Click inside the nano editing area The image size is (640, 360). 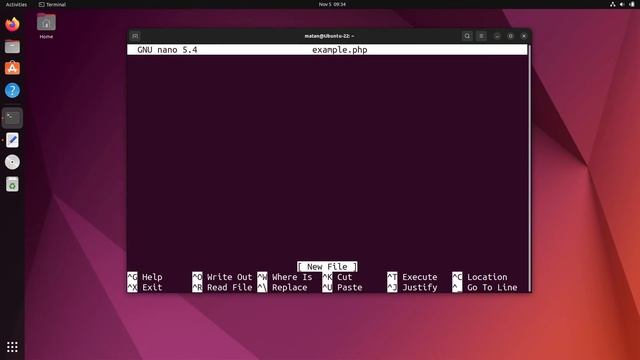tap(327, 158)
